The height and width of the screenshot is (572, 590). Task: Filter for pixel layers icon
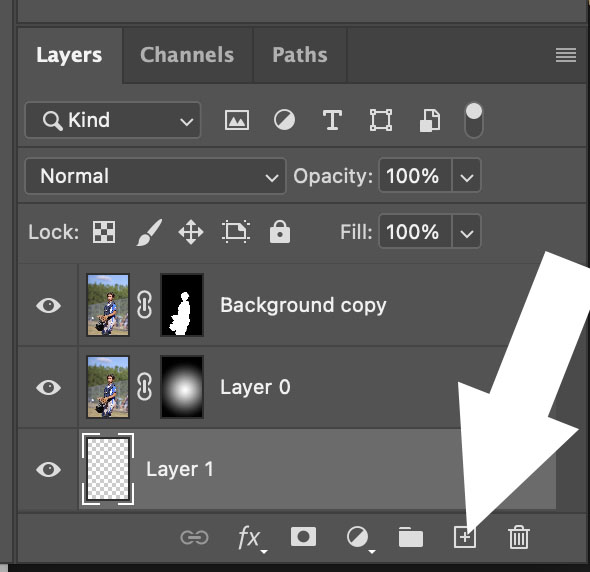tap(237, 120)
